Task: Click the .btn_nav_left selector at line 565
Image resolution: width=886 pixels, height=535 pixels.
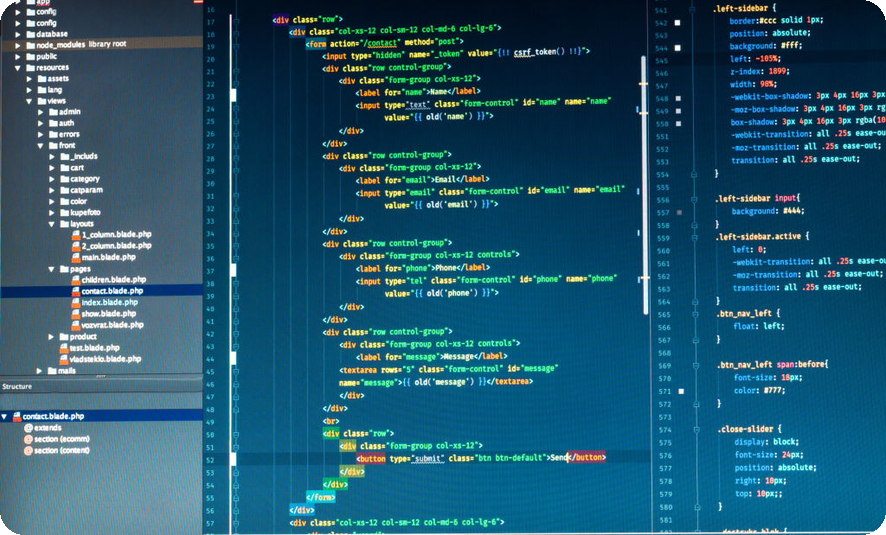Action: pos(744,313)
